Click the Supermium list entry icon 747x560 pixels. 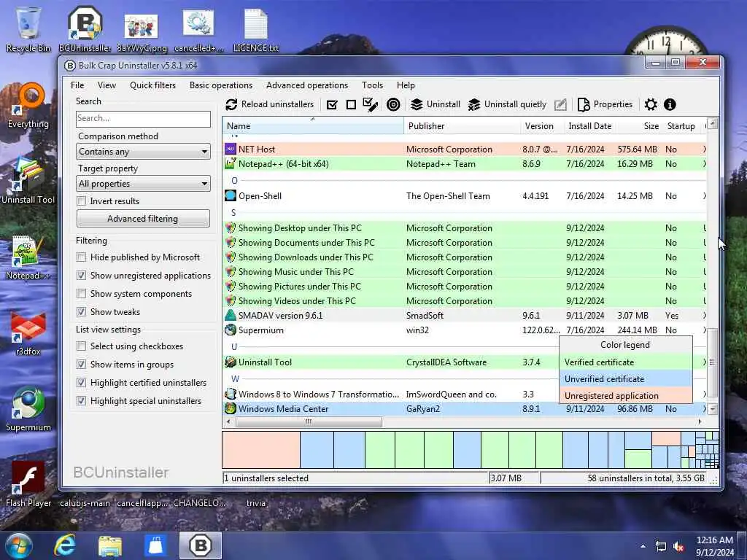(x=230, y=330)
